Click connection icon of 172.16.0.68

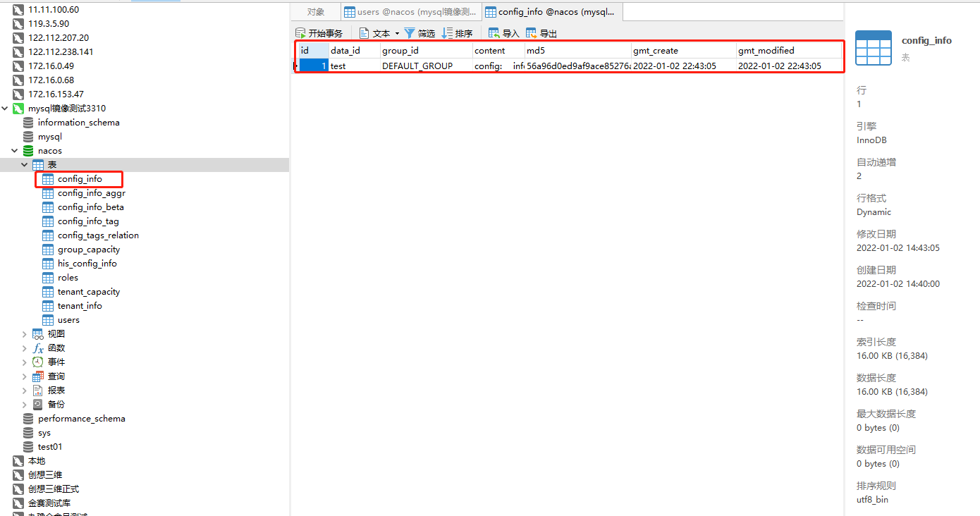click(x=18, y=80)
